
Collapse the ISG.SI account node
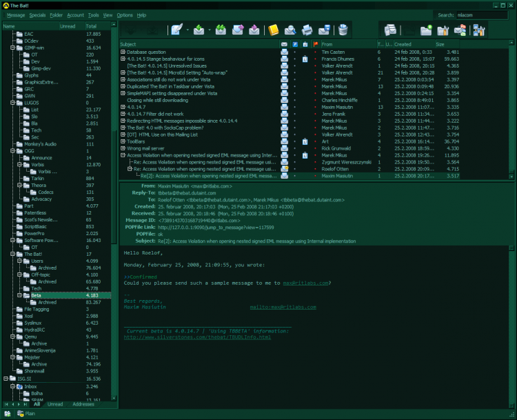pos(6,379)
